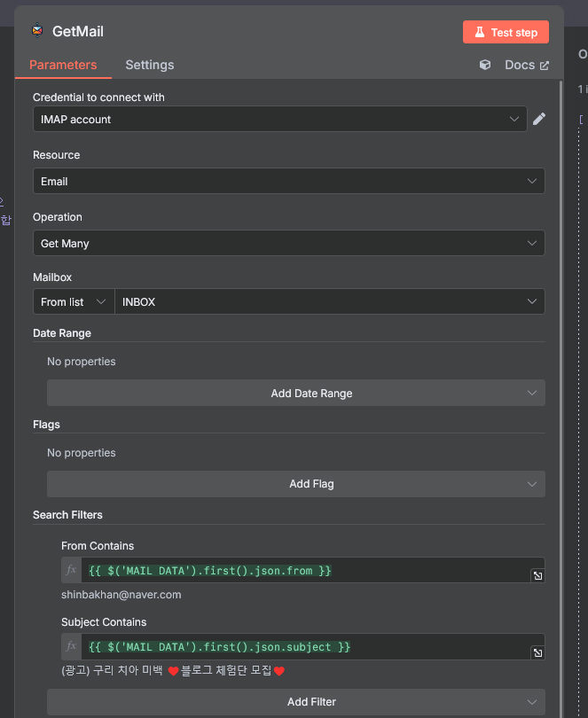The width and height of the screenshot is (588, 718).
Task: Edit the credential with the pencil icon
Action: click(539, 119)
